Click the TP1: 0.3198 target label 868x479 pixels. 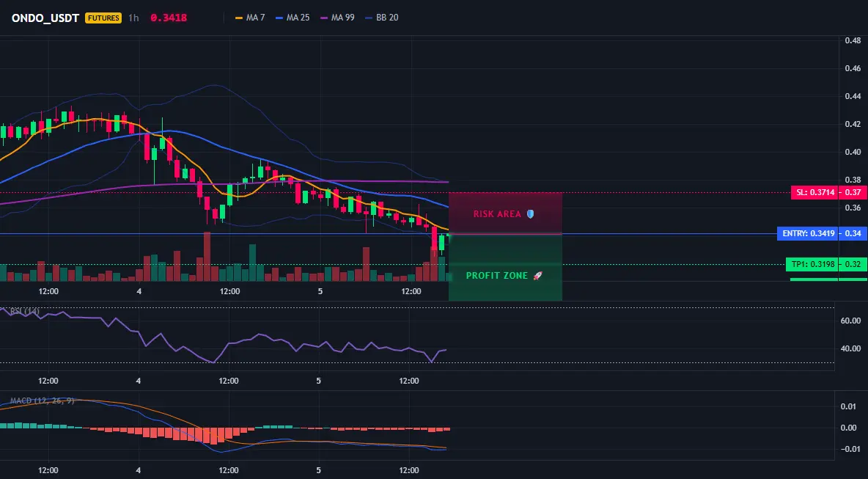[811, 265]
